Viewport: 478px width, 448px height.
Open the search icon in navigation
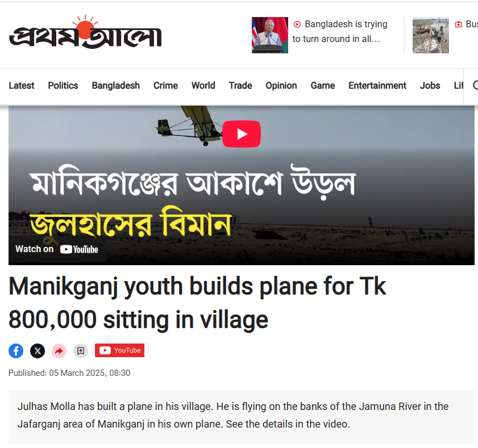pos(475,85)
